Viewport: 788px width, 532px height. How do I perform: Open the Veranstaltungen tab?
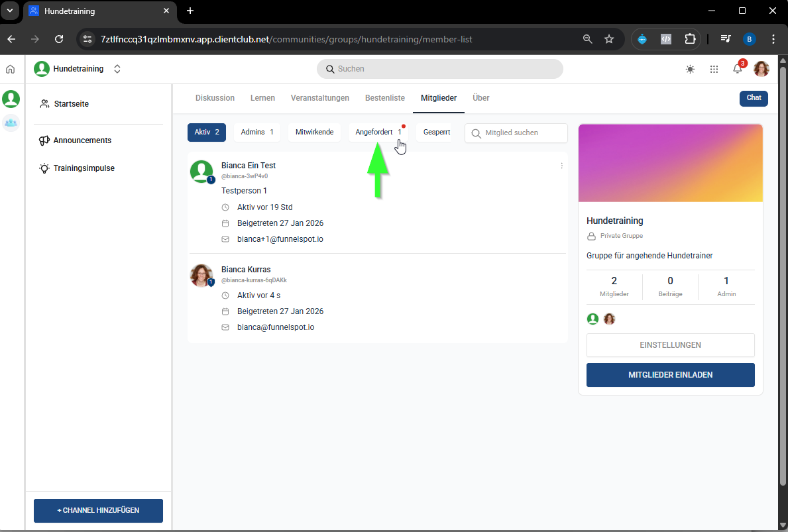(320, 98)
